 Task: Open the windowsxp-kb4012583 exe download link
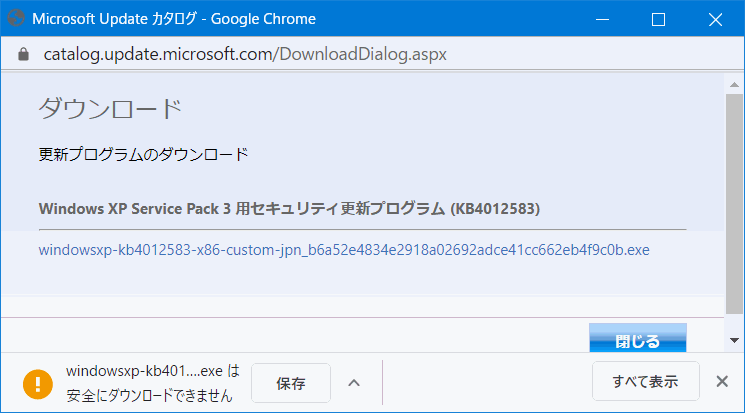coord(344,250)
